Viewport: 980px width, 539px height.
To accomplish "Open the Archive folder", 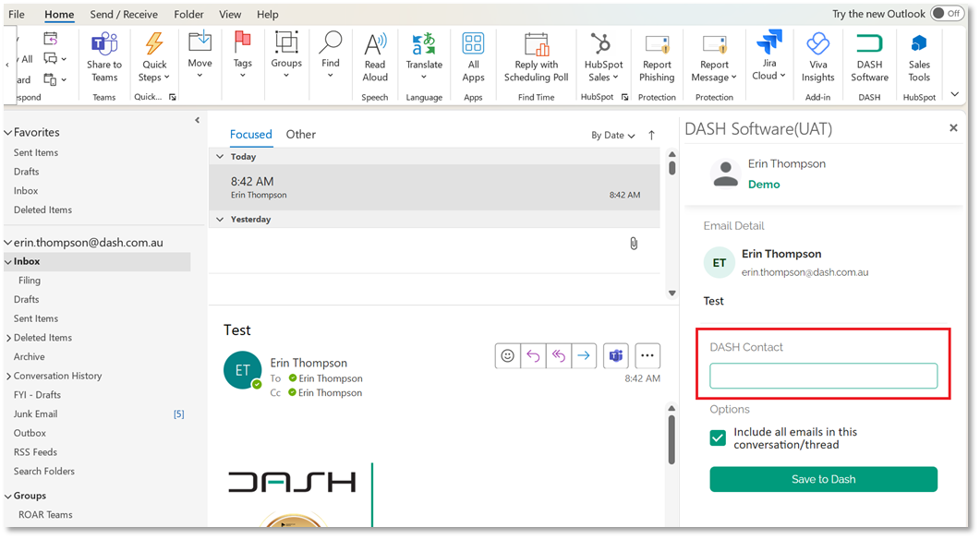I will (x=30, y=356).
